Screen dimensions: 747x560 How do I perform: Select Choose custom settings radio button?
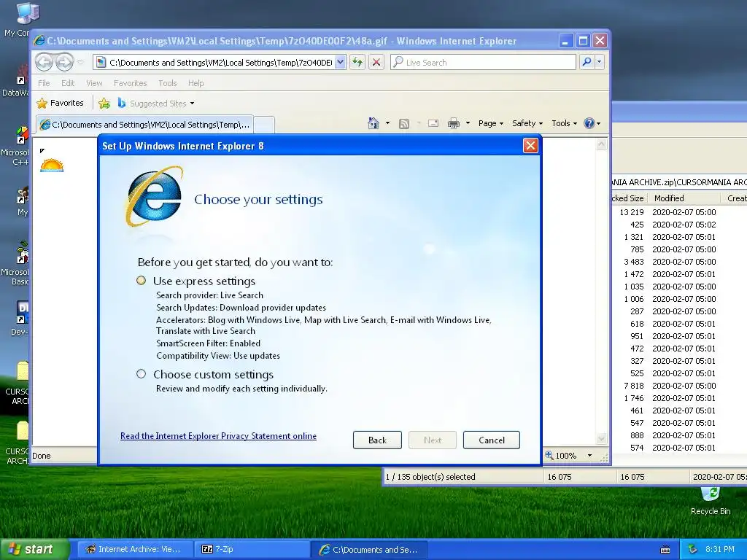pyautogui.click(x=141, y=374)
